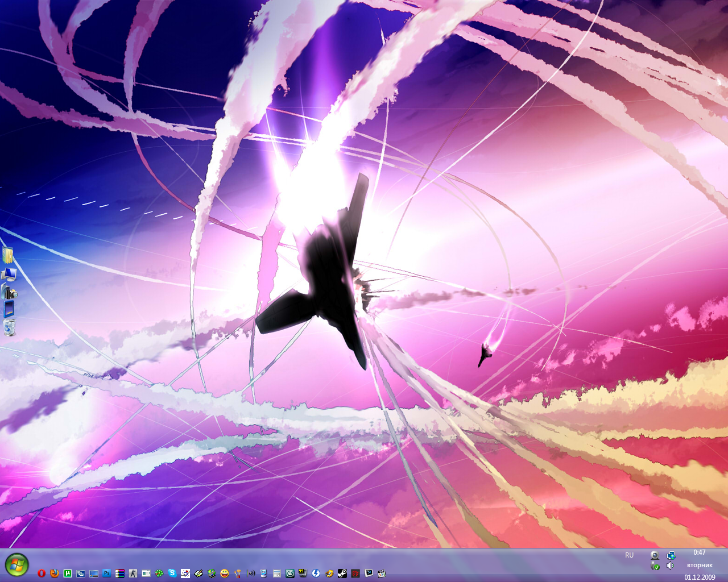This screenshot has height=582, width=728.
Task: Click the clock showing 0:47
Action: pyautogui.click(x=700, y=552)
